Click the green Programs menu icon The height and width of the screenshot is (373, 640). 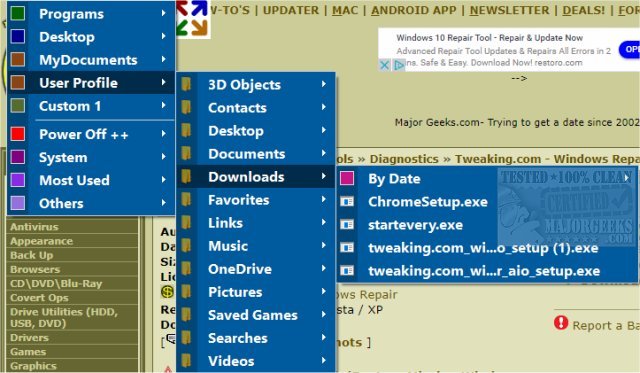18,13
